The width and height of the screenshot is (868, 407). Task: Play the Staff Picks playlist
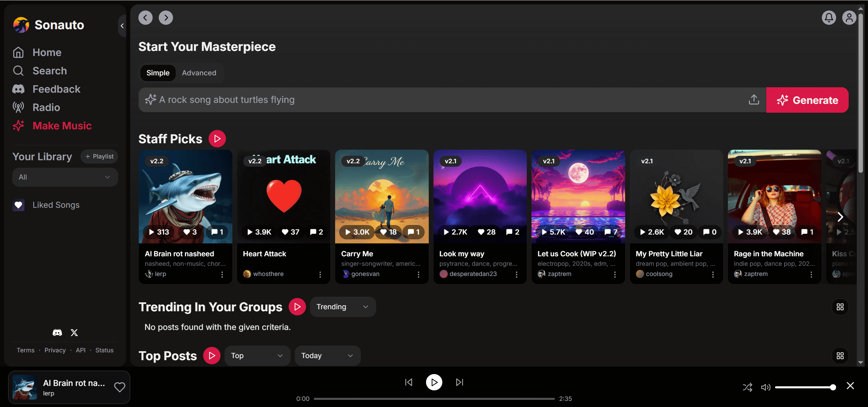click(x=217, y=139)
